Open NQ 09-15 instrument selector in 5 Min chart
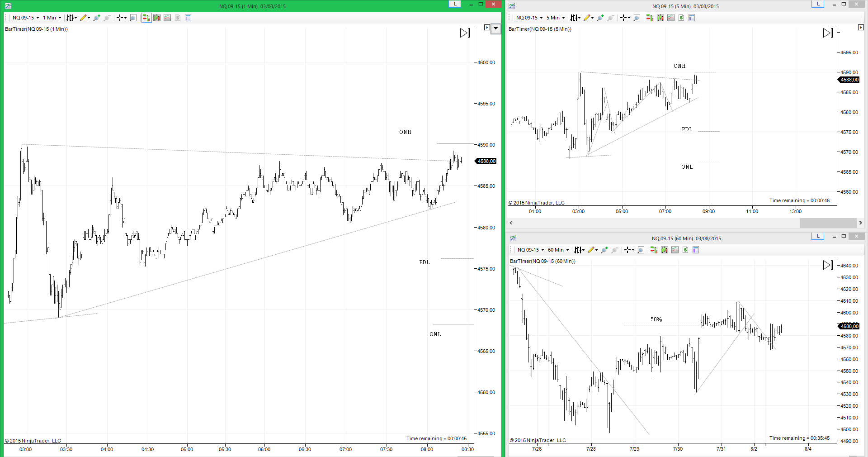The width and height of the screenshot is (868, 457). (x=529, y=18)
